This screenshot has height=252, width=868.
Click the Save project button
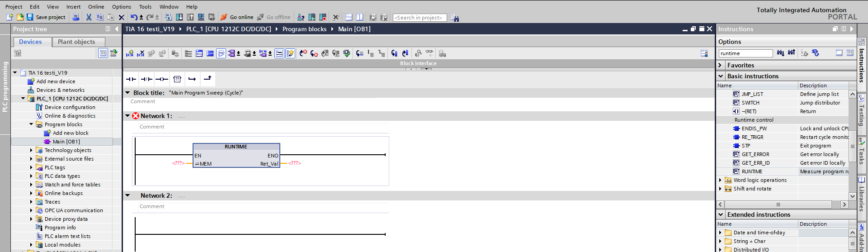[46, 17]
